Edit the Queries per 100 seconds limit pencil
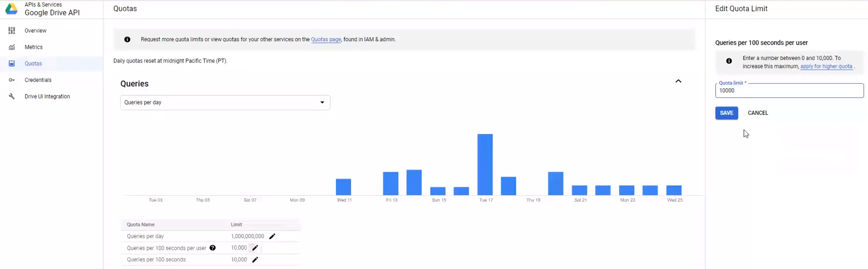This screenshot has height=269, width=868. (x=255, y=260)
